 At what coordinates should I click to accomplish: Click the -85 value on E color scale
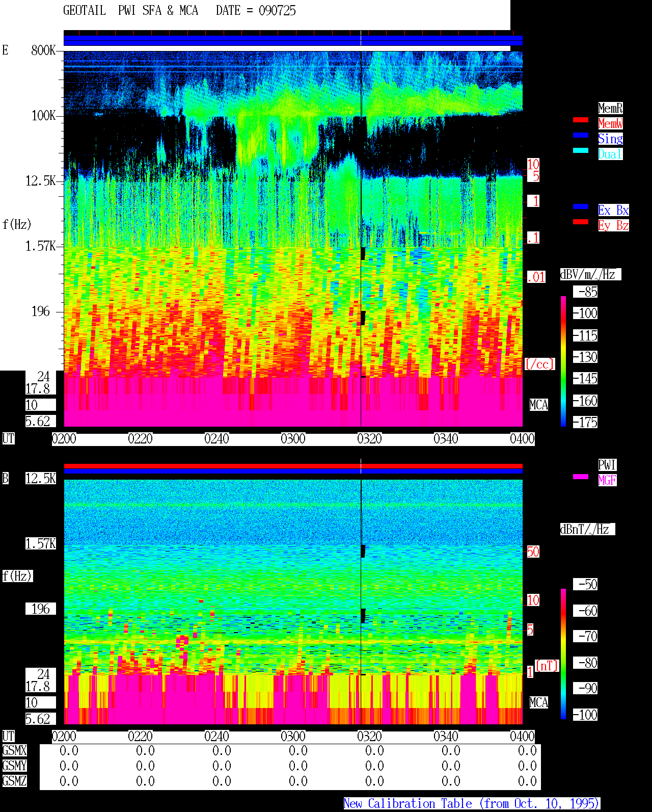tap(586, 292)
